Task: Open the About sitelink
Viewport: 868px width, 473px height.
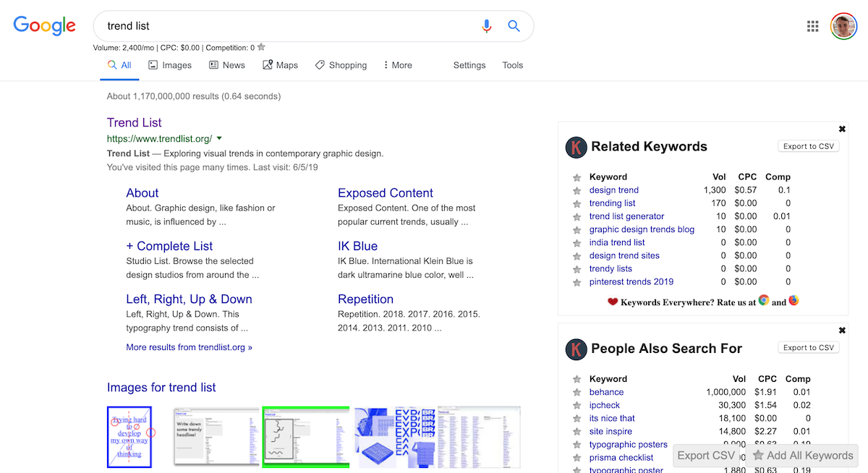Action: tap(142, 193)
